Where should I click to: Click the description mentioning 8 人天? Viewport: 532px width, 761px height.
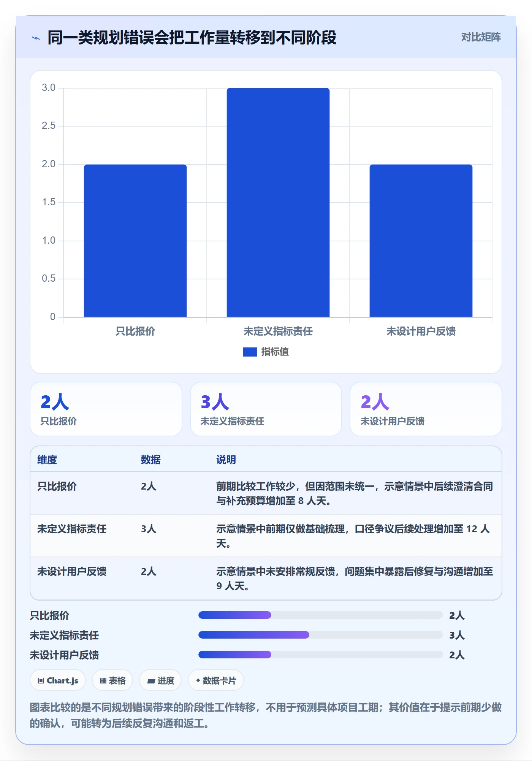(355, 493)
